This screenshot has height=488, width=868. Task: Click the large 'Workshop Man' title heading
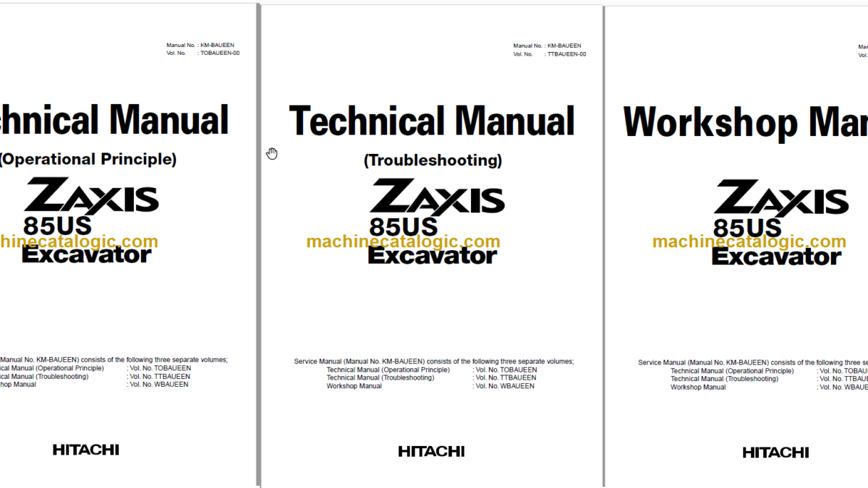click(746, 122)
